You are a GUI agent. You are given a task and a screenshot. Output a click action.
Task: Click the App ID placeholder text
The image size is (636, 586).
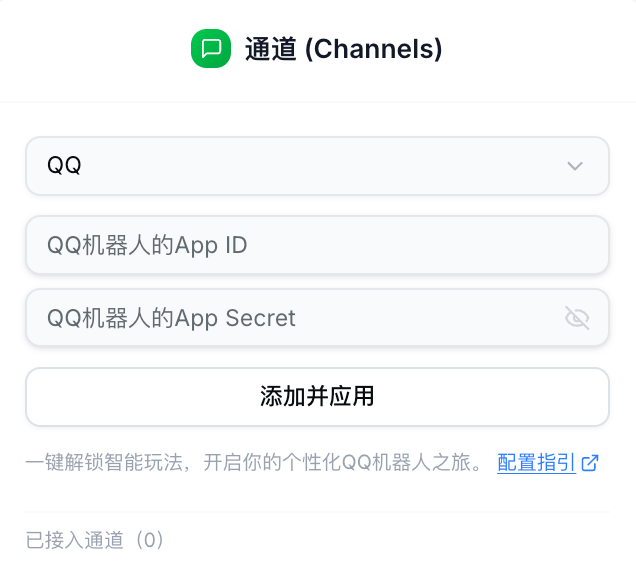coord(147,245)
